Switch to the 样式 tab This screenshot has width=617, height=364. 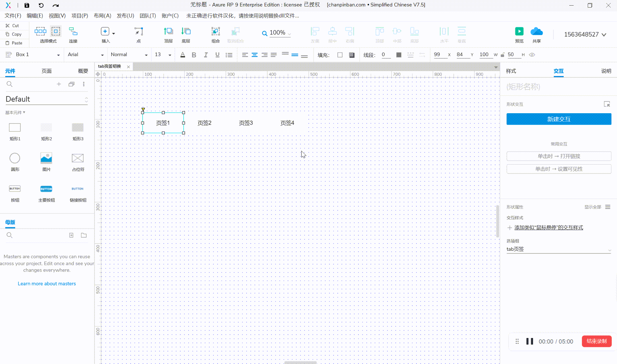[511, 71]
